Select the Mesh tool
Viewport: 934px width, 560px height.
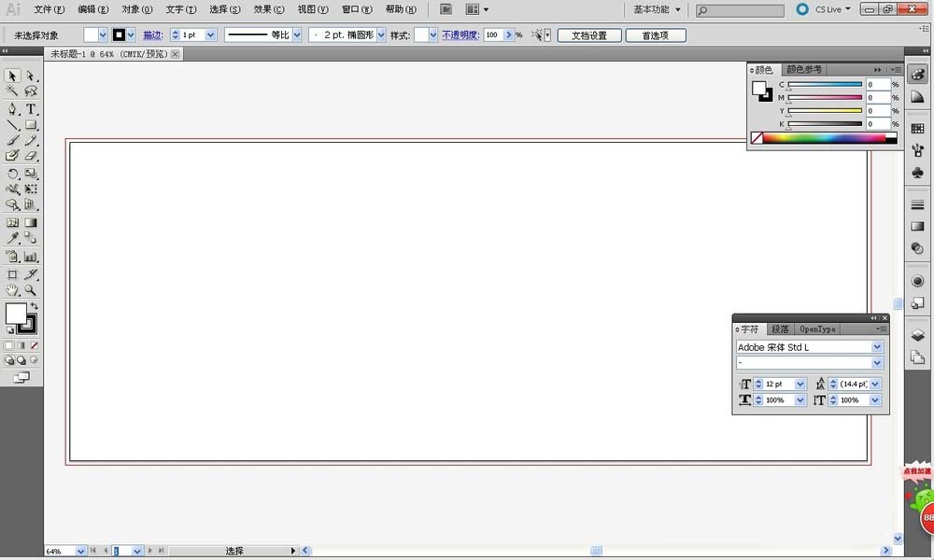(12, 222)
